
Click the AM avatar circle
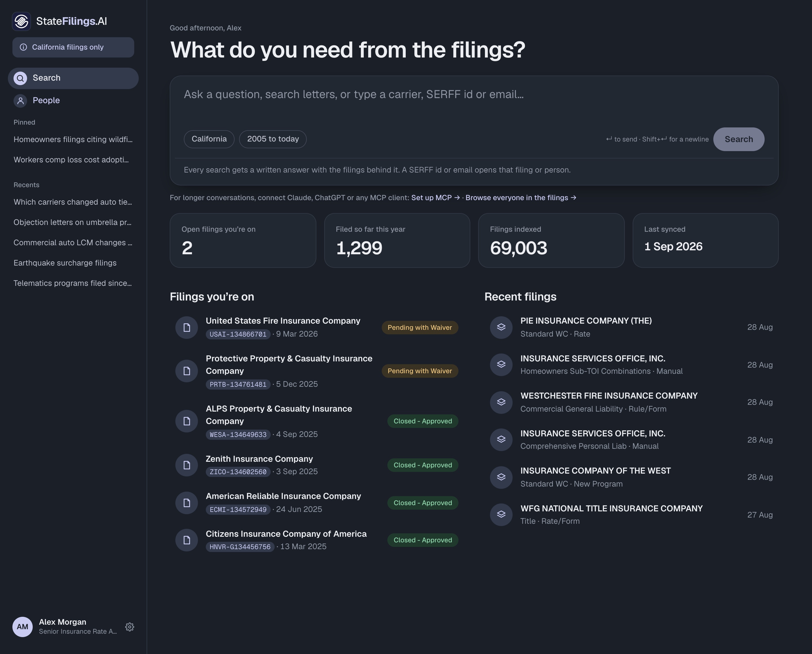tap(23, 626)
